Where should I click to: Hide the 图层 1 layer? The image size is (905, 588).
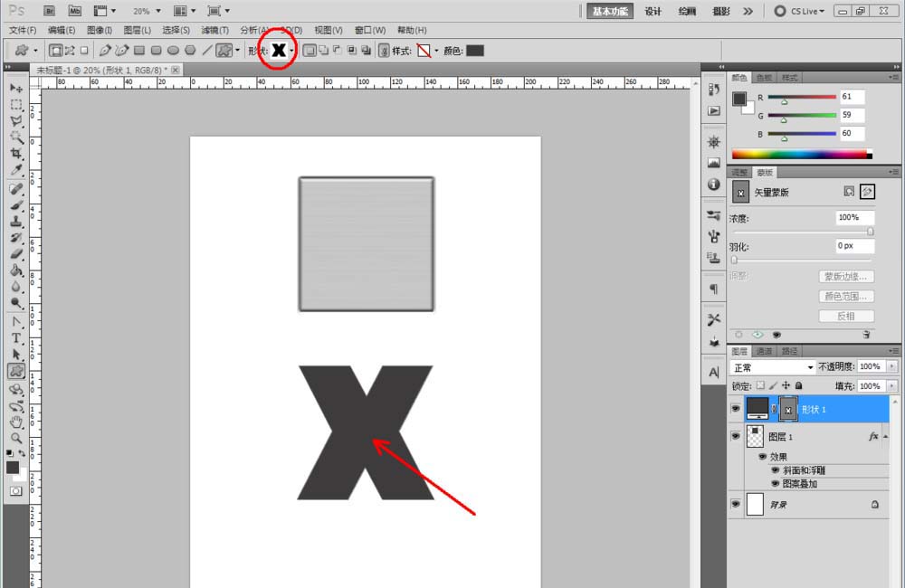[x=735, y=436]
